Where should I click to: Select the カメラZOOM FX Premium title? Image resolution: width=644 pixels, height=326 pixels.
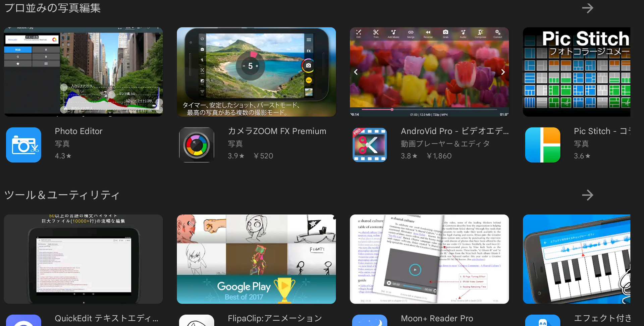(277, 131)
